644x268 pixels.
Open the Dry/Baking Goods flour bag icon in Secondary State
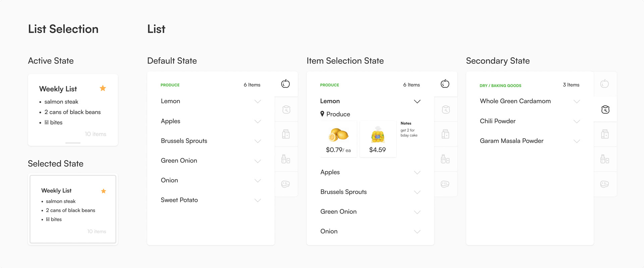click(x=605, y=109)
